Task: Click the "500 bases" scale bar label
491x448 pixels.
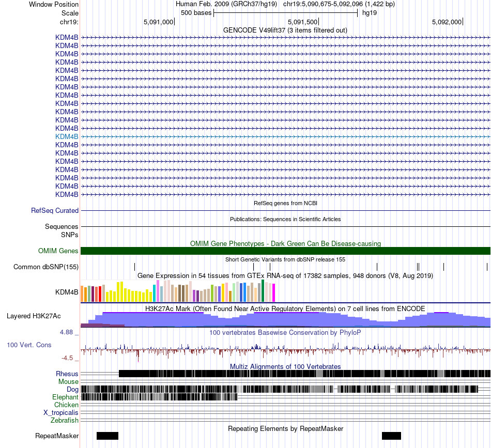Action: tap(196, 13)
